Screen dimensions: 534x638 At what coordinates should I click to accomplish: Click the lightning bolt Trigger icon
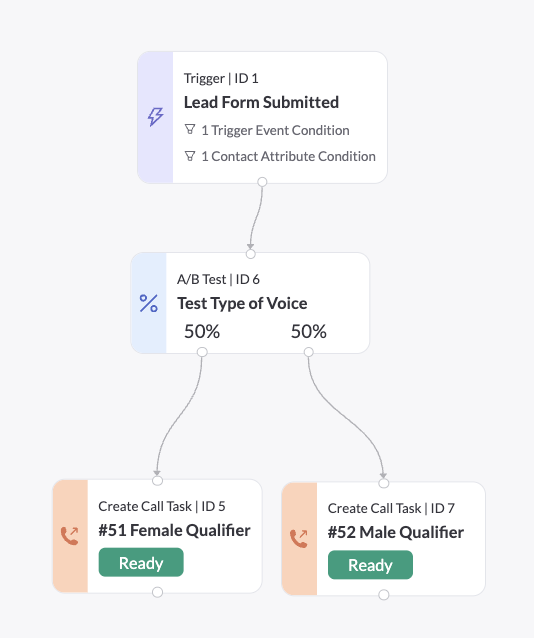pyautogui.click(x=155, y=117)
